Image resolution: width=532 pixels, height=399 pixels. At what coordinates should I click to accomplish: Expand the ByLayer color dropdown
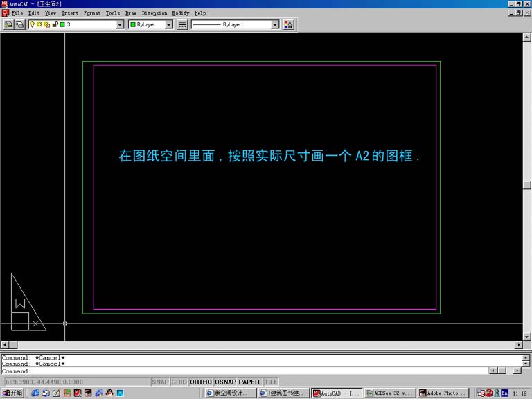pos(168,24)
